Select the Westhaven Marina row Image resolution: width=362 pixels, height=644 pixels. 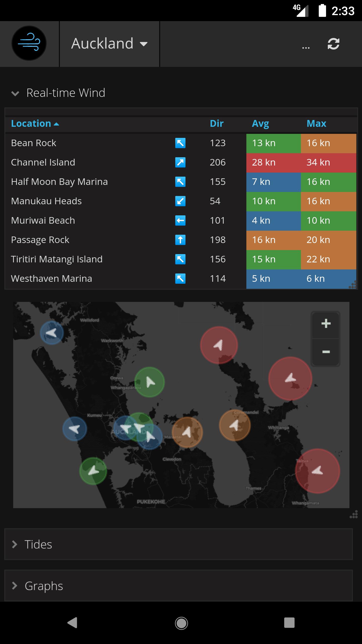pyautogui.click(x=52, y=279)
